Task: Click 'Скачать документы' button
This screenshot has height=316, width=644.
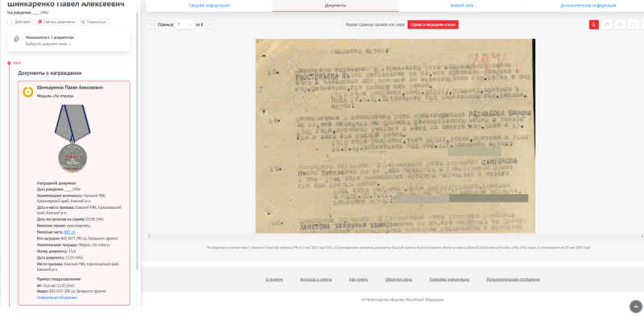Action: [x=56, y=22]
